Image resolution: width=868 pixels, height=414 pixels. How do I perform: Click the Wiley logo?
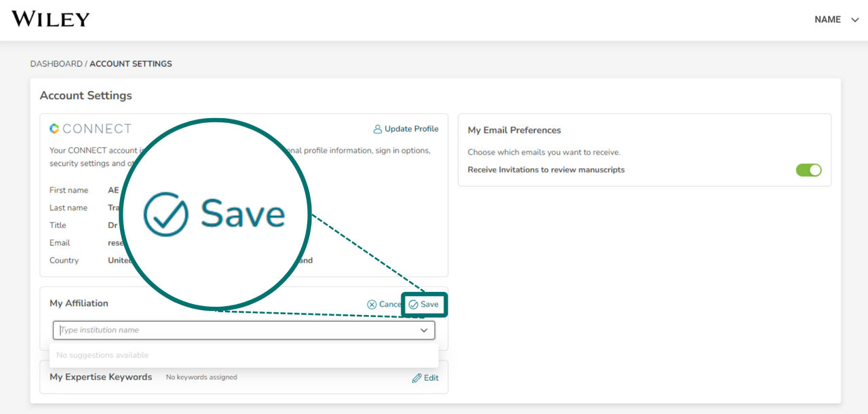point(50,19)
